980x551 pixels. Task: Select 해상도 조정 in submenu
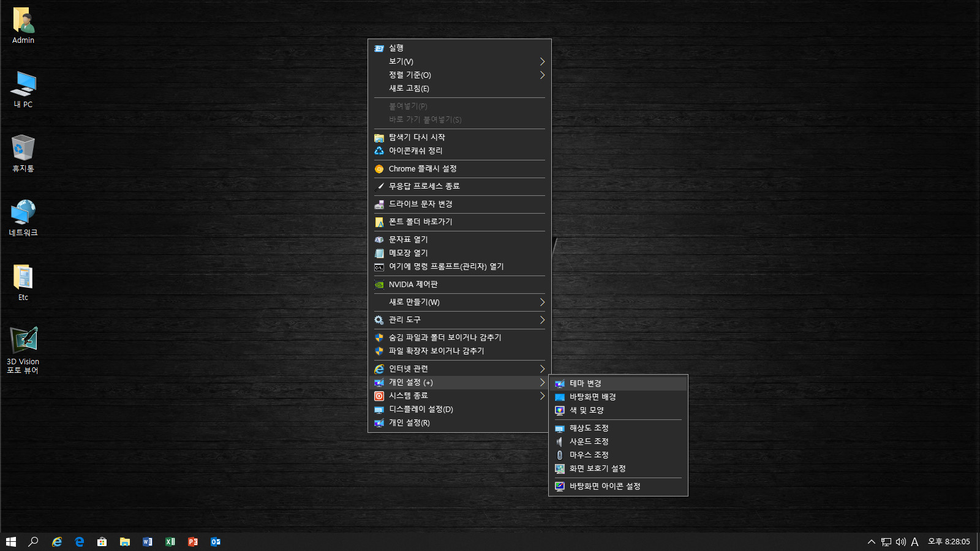pyautogui.click(x=618, y=428)
